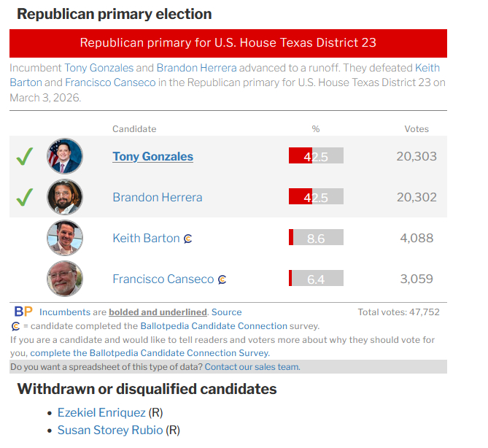Viewport: 488px width, 448px height.
Task: Click the survey legend icon before "= candidate completed"
Action: click(x=15, y=326)
